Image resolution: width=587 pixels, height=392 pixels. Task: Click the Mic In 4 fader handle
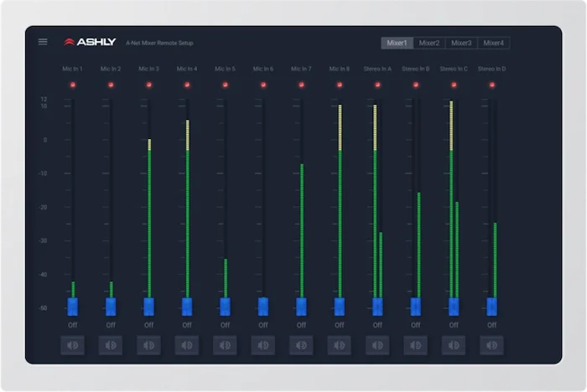tap(187, 307)
